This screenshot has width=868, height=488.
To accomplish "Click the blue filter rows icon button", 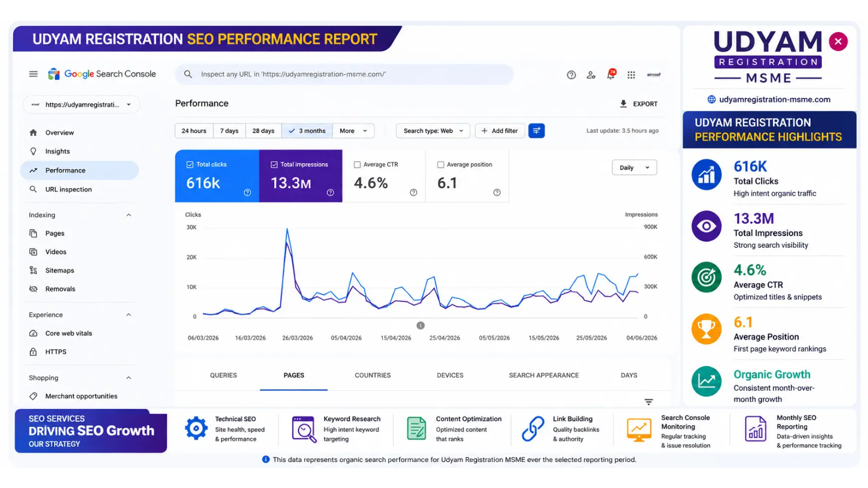I will pos(537,131).
